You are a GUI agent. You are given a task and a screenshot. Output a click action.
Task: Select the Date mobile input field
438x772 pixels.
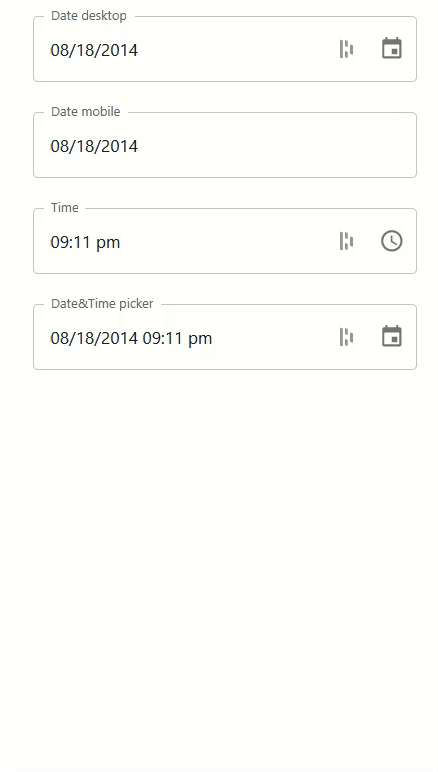pyautogui.click(x=225, y=145)
